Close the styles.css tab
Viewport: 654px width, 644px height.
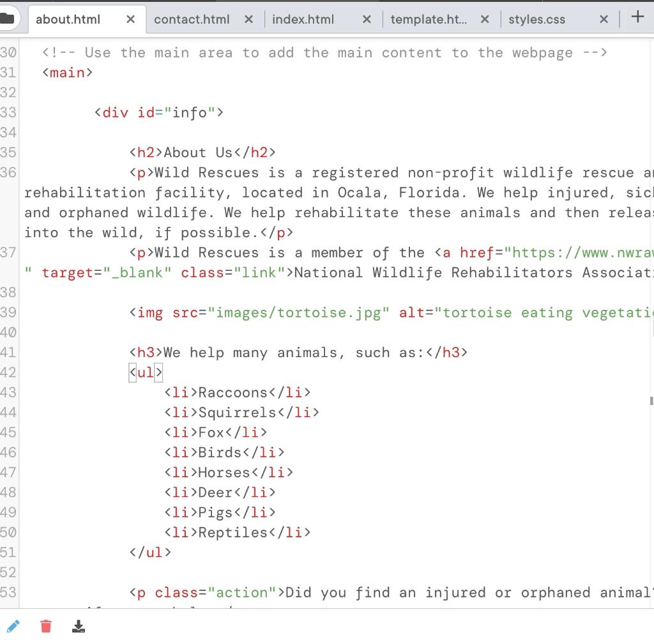[604, 19]
